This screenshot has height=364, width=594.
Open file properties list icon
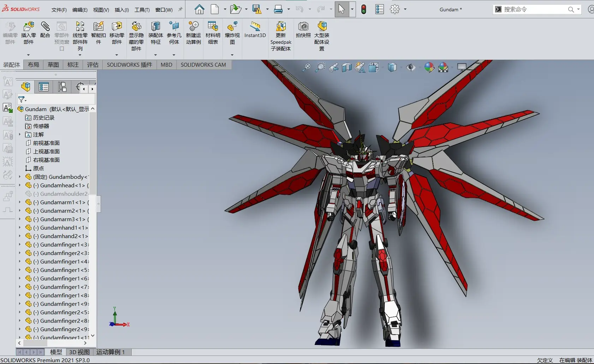click(x=380, y=9)
